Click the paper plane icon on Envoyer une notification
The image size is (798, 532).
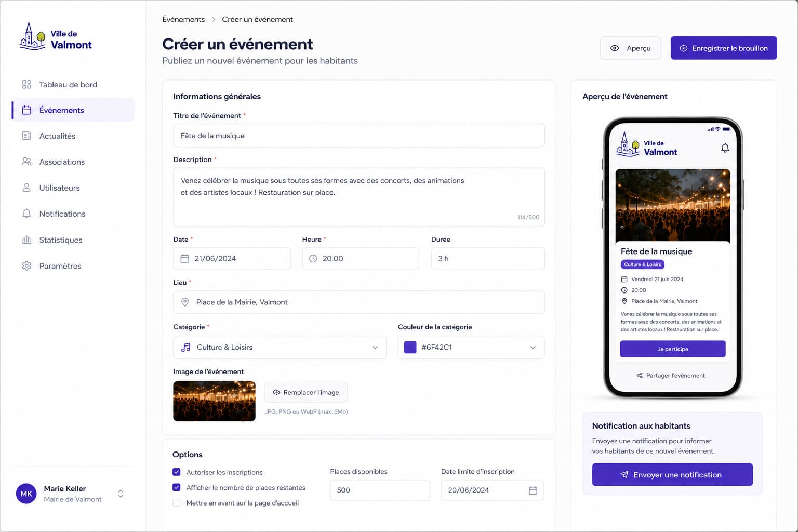click(x=624, y=474)
